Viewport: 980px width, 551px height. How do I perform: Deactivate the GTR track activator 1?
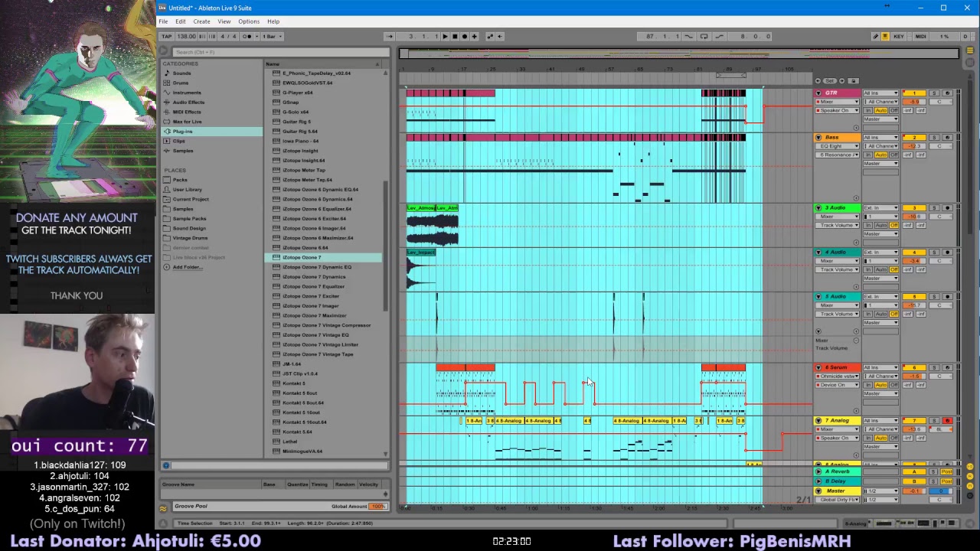click(913, 93)
